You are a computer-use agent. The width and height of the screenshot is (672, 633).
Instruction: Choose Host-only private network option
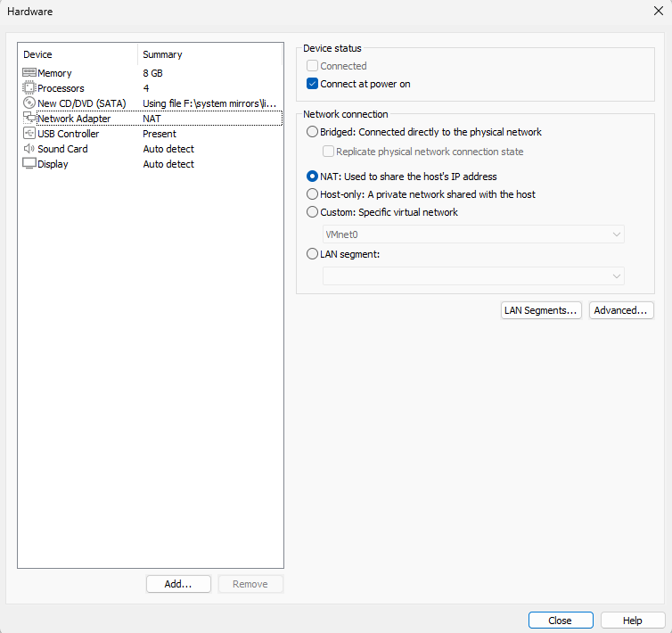(312, 194)
